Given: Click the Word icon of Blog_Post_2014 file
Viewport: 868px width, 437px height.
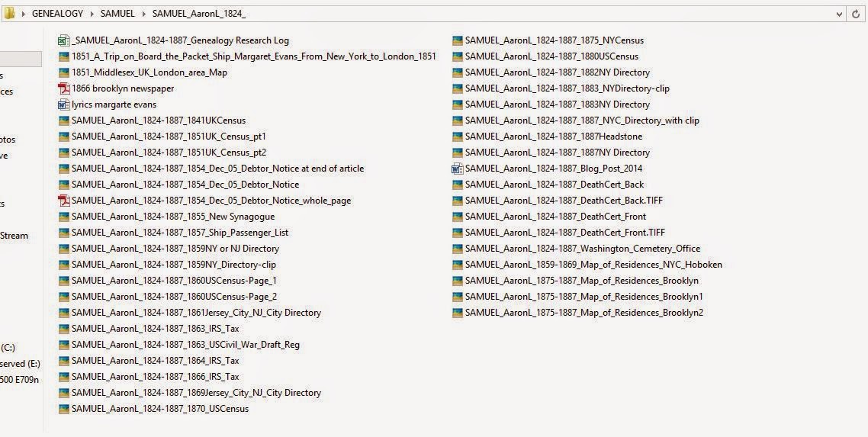Looking at the screenshot, I should (458, 169).
